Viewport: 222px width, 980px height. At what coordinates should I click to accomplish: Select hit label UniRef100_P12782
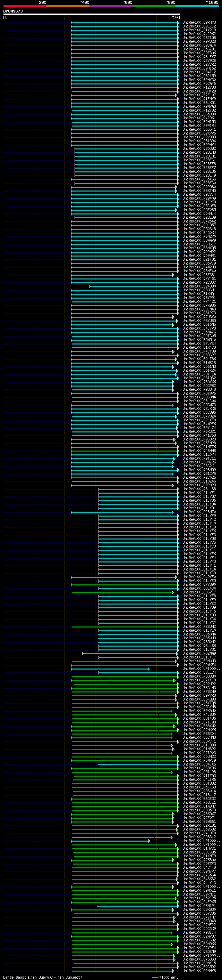199,110
